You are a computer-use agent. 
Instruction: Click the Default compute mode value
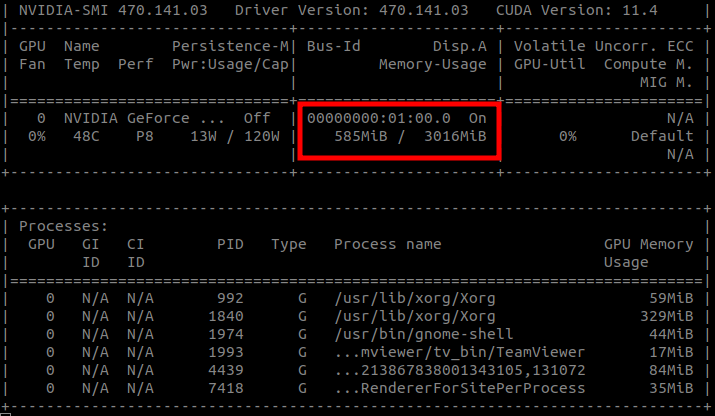[x=662, y=136]
